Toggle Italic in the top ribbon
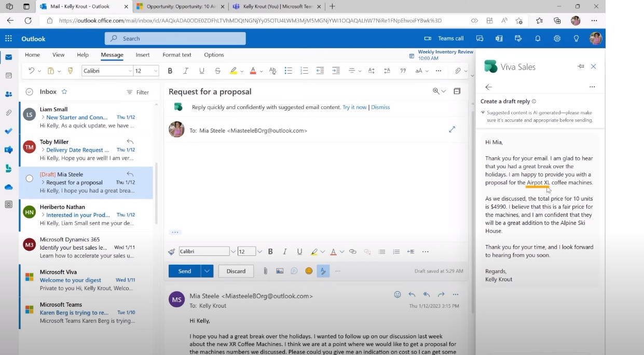Image resolution: width=644 pixels, height=355 pixels. tap(186, 71)
